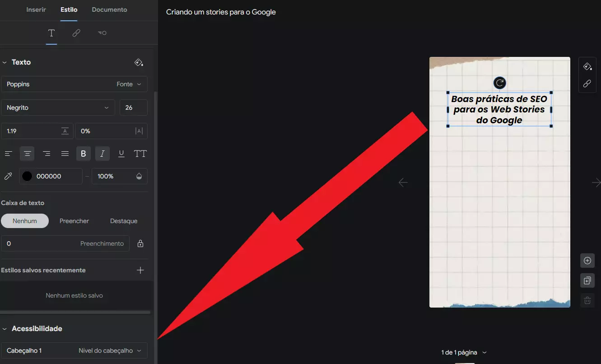This screenshot has height=364, width=601.
Task: Open the Poppins font dropdown
Action: click(x=74, y=84)
